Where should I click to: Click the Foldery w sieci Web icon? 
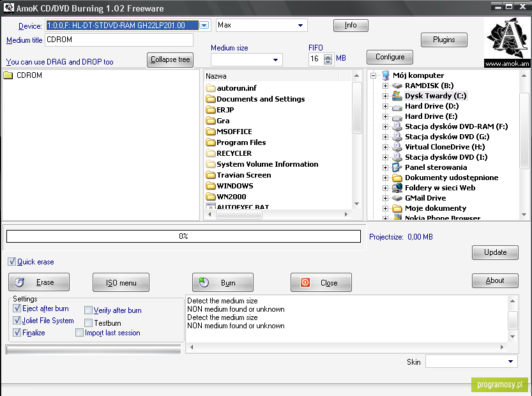[397, 188]
